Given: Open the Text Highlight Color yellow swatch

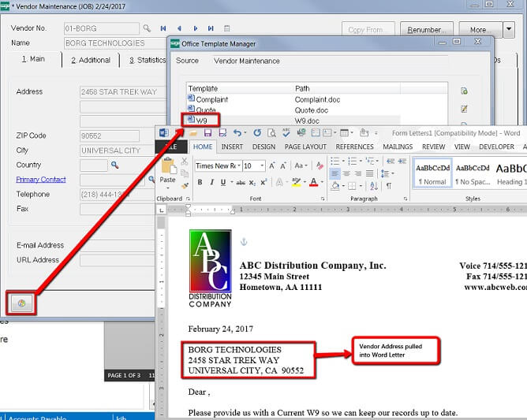Looking at the screenshot, I should coord(296,182).
